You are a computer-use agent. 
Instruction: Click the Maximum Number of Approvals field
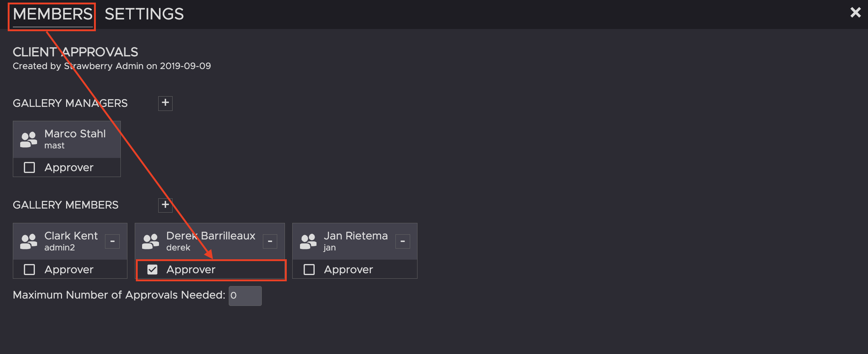245,296
